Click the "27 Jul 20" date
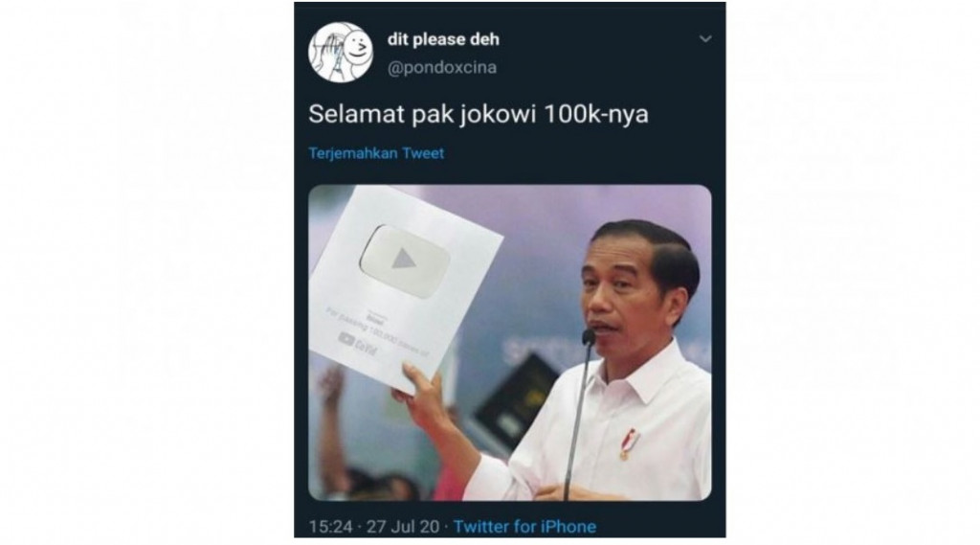The width and height of the screenshot is (980, 545). tap(403, 527)
